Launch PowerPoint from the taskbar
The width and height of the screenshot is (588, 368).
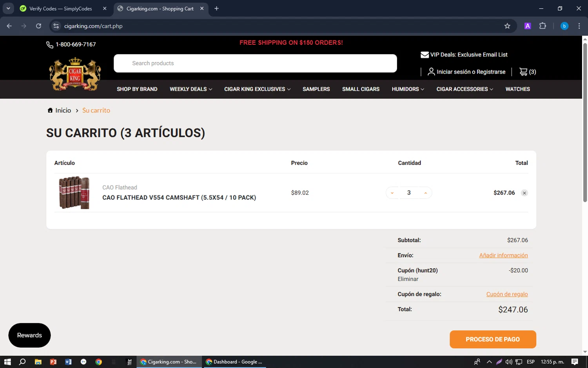pos(53,362)
